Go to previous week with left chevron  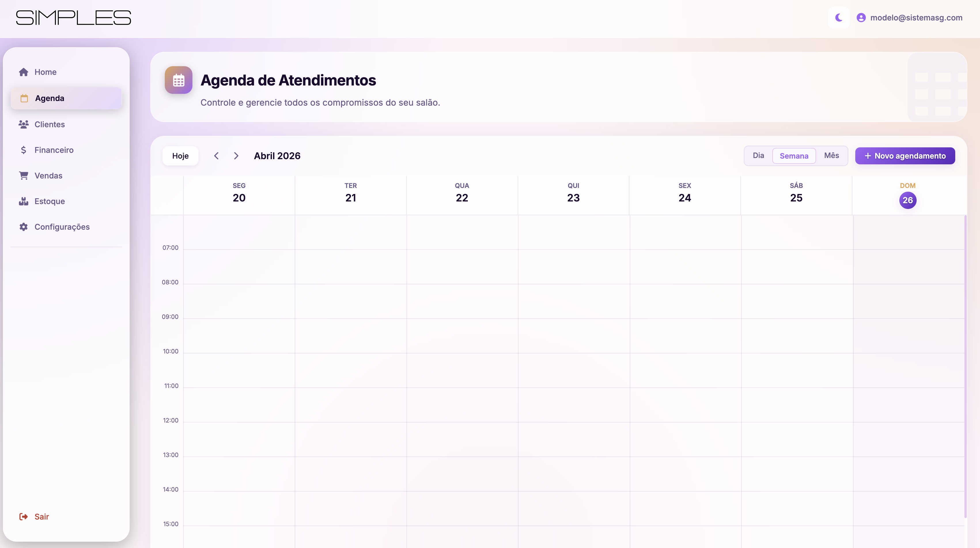(216, 156)
